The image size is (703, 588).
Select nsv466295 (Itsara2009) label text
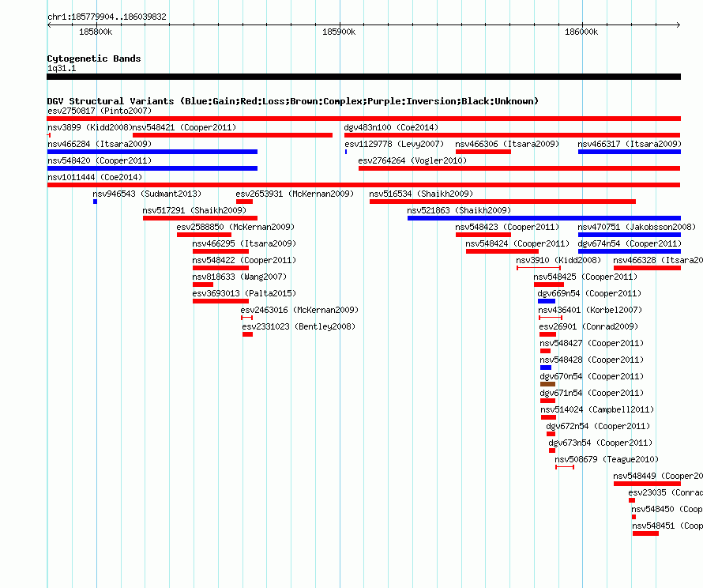(x=244, y=243)
